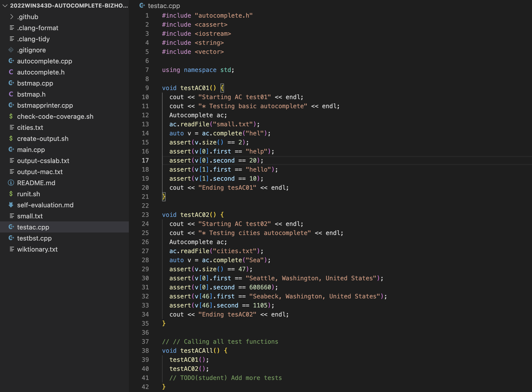Click the C++ icon beside autocomplete.cpp
This screenshot has height=392, width=532.
(x=11, y=61)
